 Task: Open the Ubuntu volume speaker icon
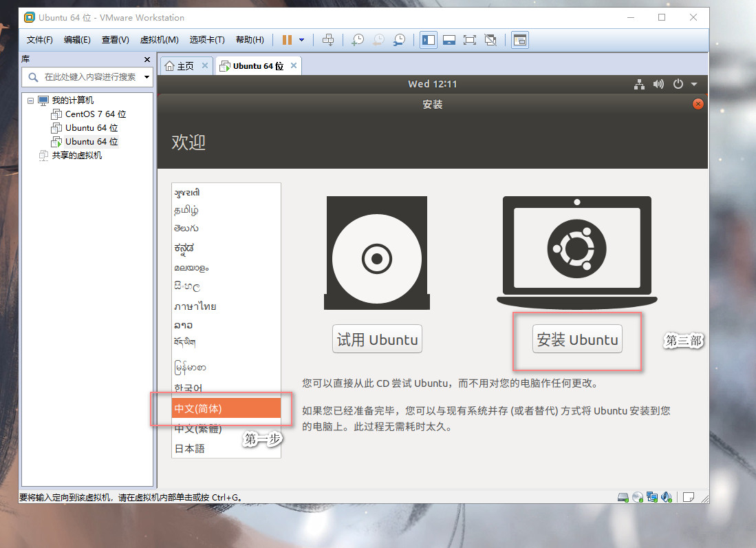(658, 85)
